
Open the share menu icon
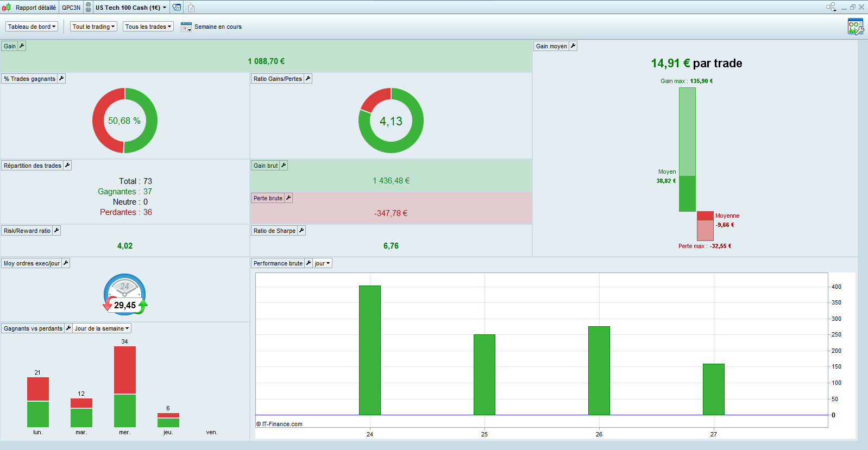831,7
